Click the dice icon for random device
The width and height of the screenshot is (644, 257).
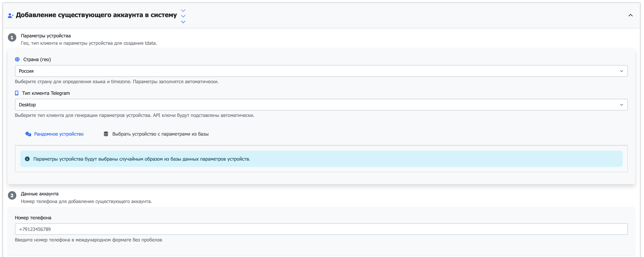(28, 134)
